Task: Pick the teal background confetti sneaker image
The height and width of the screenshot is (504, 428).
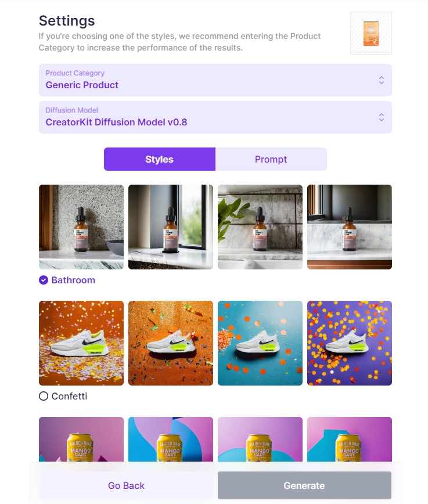Action: click(x=260, y=343)
